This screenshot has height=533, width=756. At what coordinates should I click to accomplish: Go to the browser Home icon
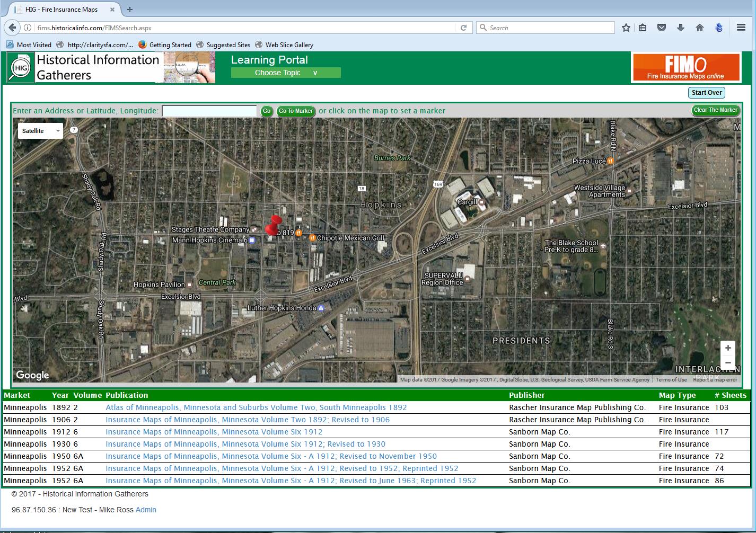pyautogui.click(x=700, y=28)
